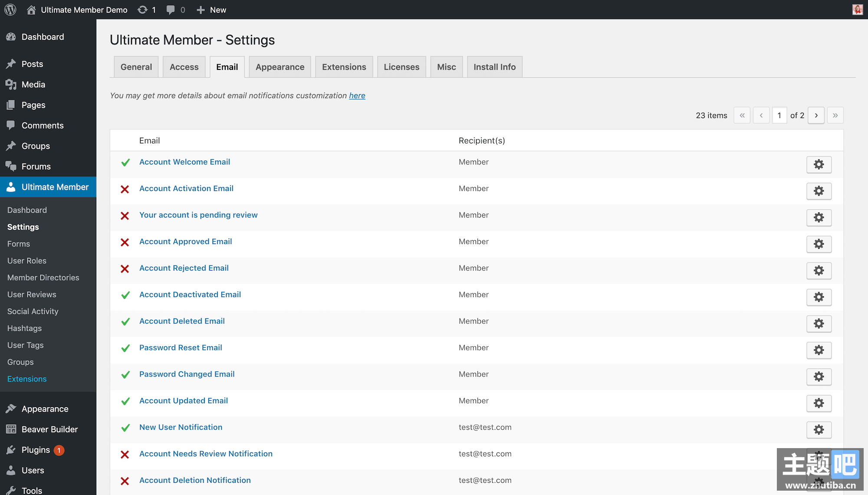Toggle green check for Password Reset Email

[x=125, y=348]
